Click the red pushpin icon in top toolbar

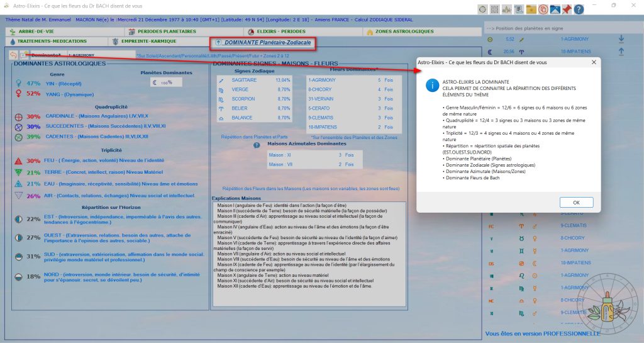(567, 9)
